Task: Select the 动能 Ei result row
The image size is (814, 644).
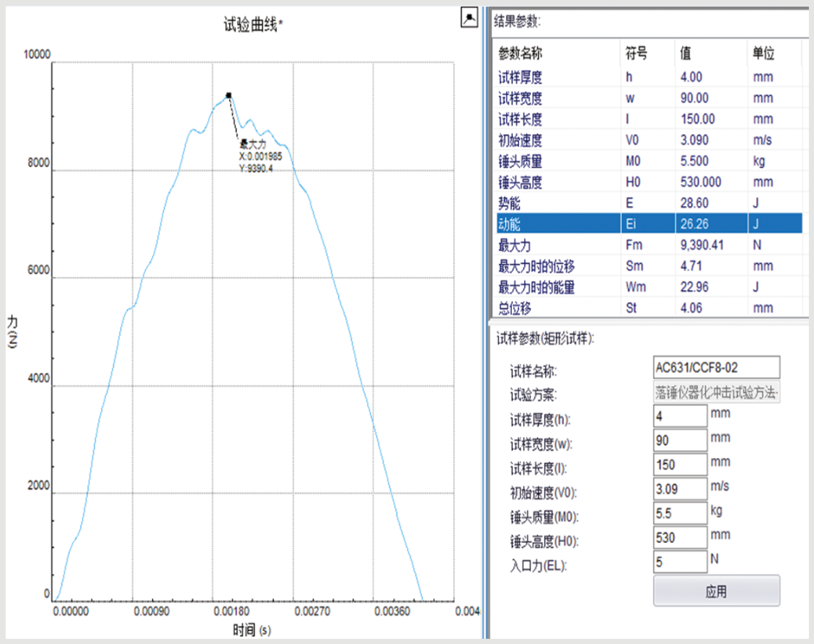Action: [x=649, y=224]
